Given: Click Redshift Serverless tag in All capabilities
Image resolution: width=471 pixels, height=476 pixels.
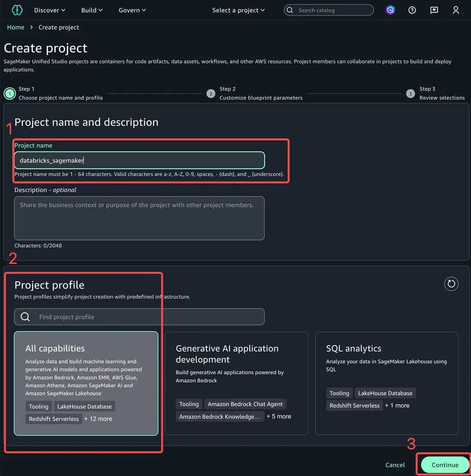Looking at the screenshot, I should click(54, 419).
